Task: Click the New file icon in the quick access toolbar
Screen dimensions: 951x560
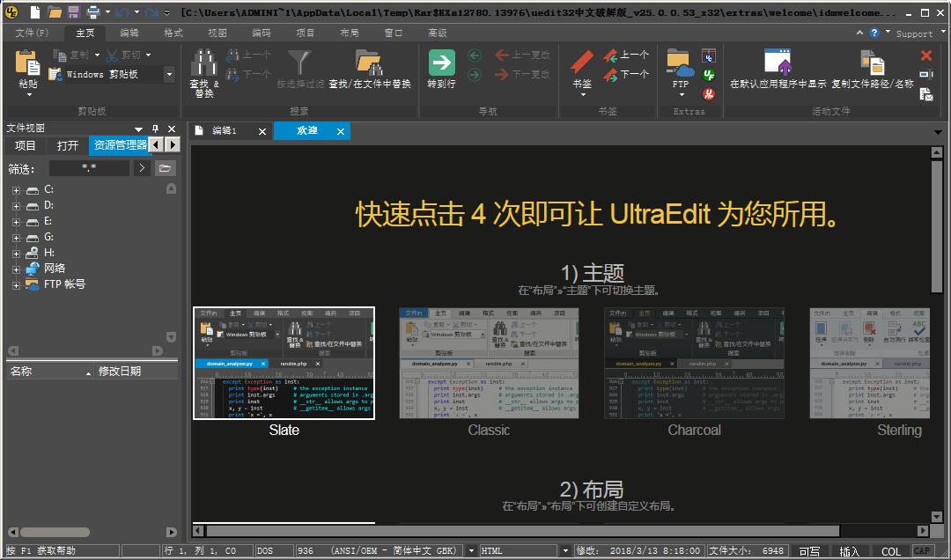Action: [x=35, y=11]
